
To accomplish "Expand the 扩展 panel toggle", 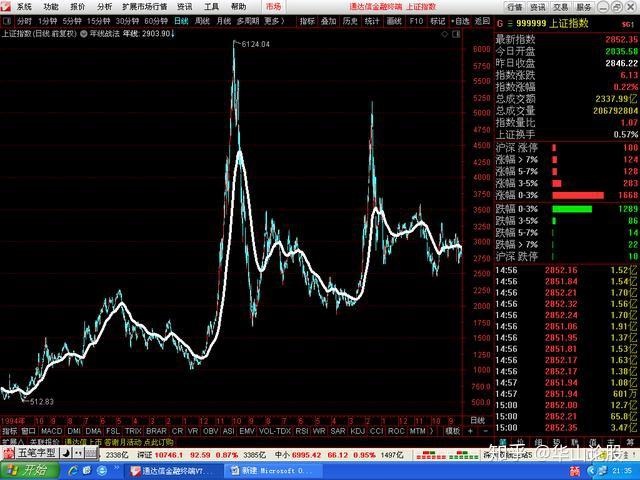I will [x=13, y=442].
